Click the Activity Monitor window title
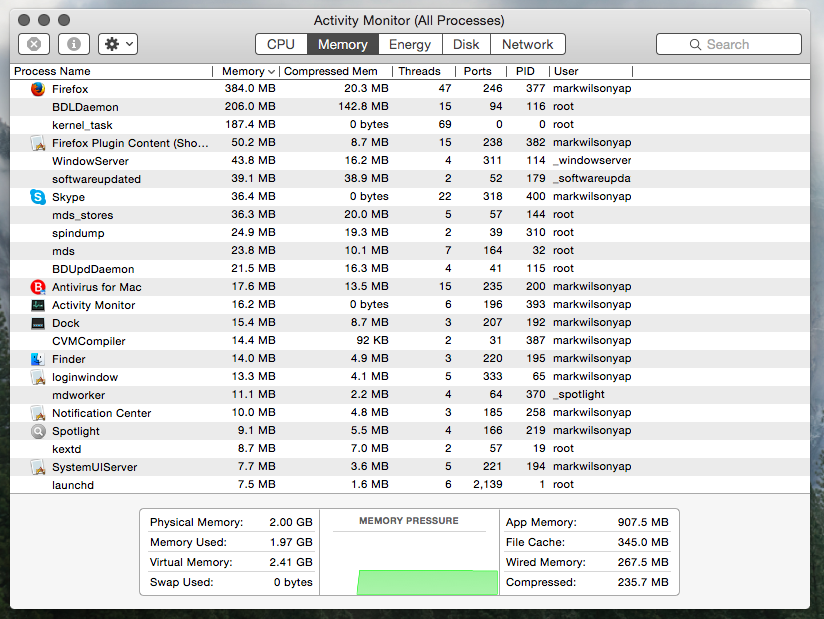Screen dimensions: 824x619 (409, 20)
